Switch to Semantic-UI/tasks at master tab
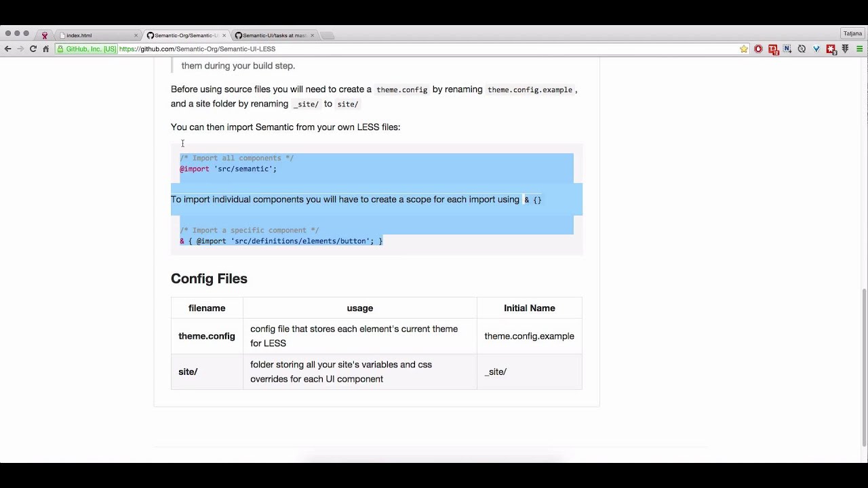 [x=273, y=35]
